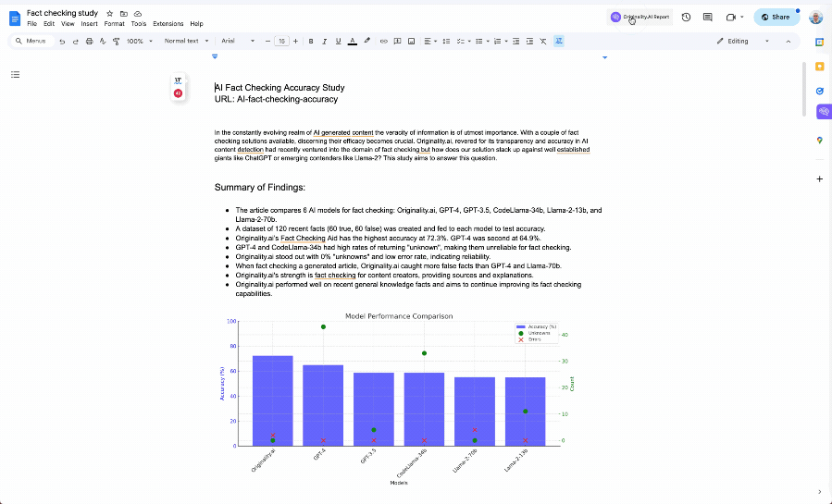Open the Normal text style dropdown

click(186, 42)
